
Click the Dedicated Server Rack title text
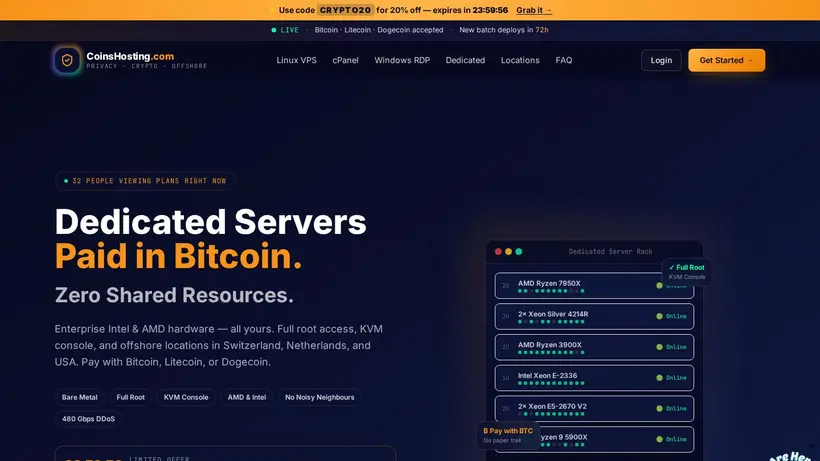(610, 251)
